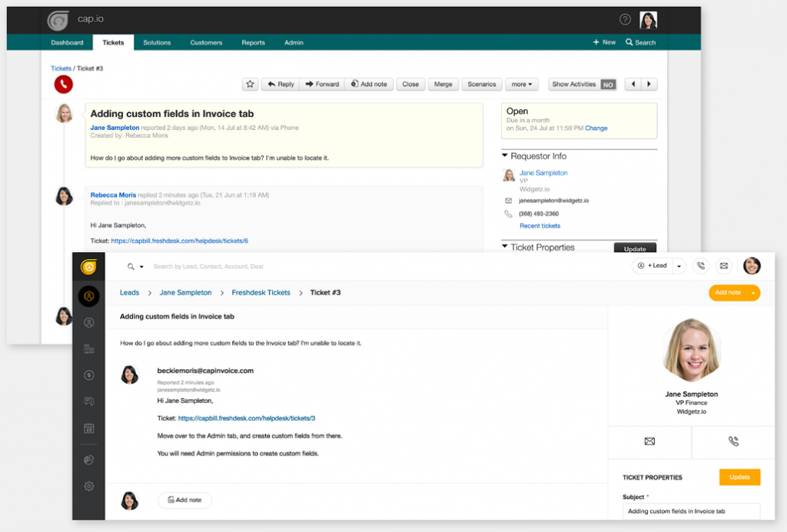Open helpdesk/tickets/3 link
The width and height of the screenshot is (787, 532).
tap(247, 418)
